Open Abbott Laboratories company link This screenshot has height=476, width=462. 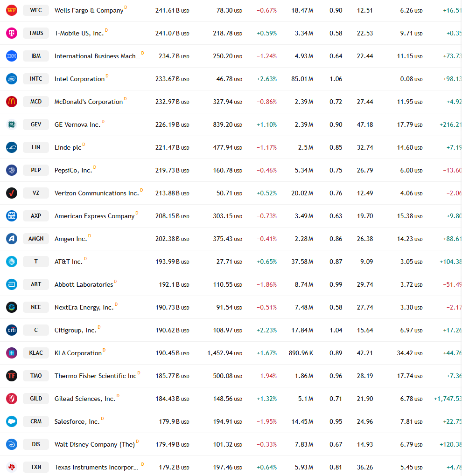click(84, 285)
